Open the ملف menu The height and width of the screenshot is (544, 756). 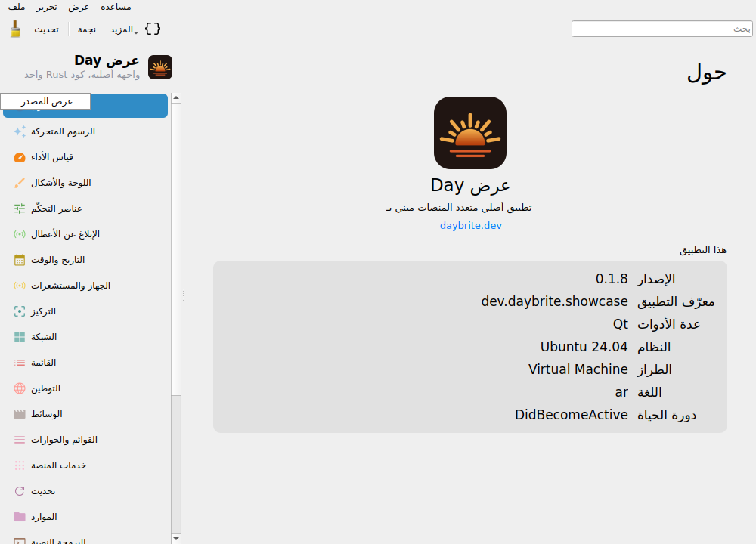click(x=17, y=7)
